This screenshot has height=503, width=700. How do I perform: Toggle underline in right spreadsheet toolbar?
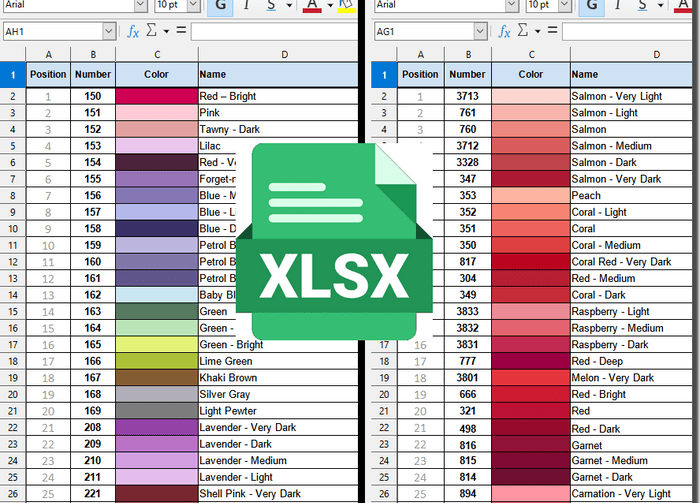(x=643, y=6)
